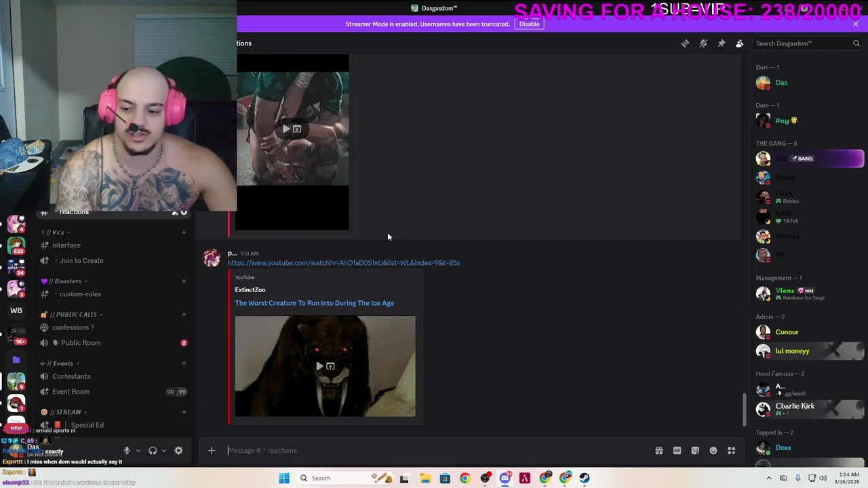Add channel to // STREAM category

point(184,412)
